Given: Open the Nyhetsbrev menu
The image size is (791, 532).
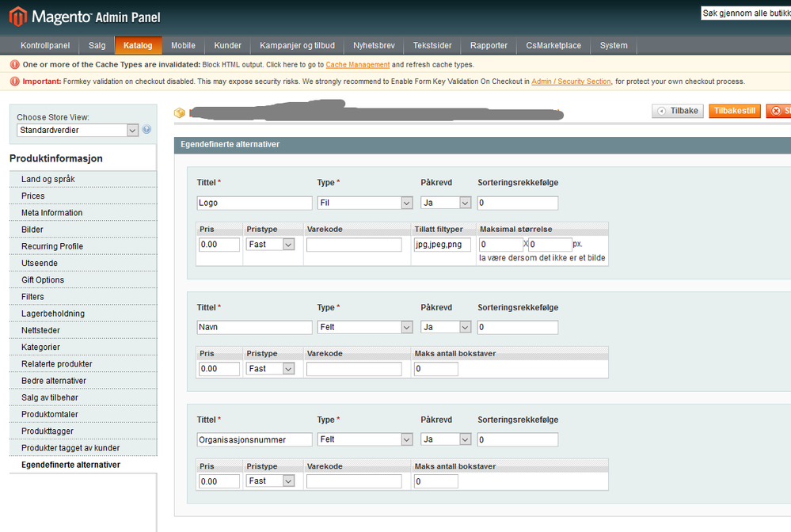Looking at the screenshot, I should click(x=374, y=45).
